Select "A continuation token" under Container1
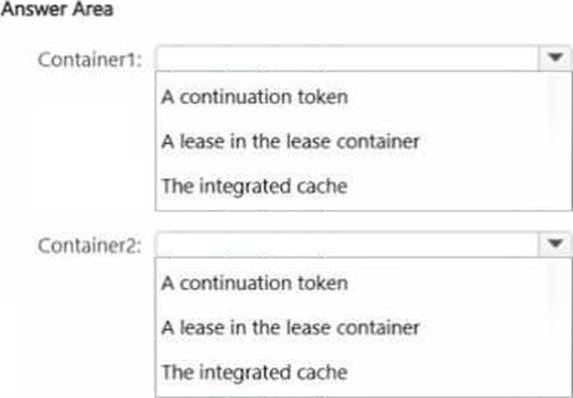573x398 pixels. (255, 97)
